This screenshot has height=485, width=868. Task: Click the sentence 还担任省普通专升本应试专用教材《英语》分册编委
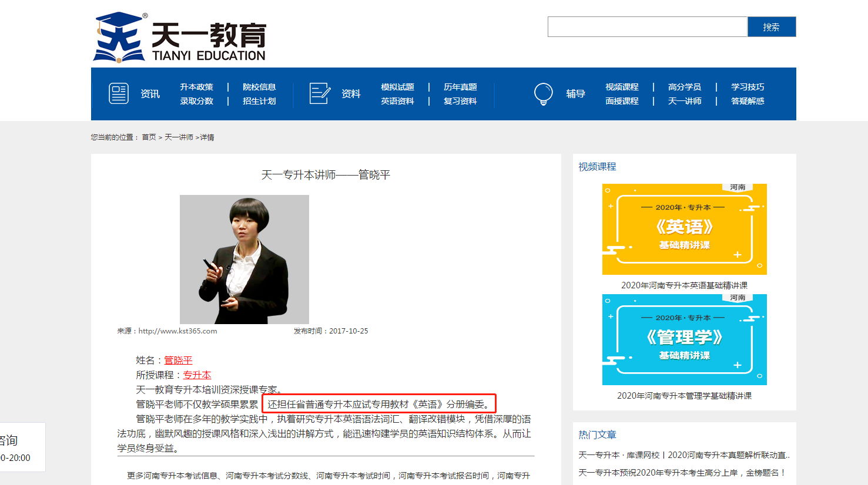[x=380, y=404]
